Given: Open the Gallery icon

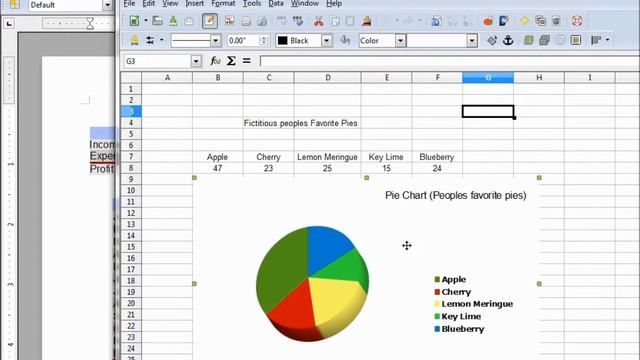Looking at the screenshot, I should click(x=540, y=21).
